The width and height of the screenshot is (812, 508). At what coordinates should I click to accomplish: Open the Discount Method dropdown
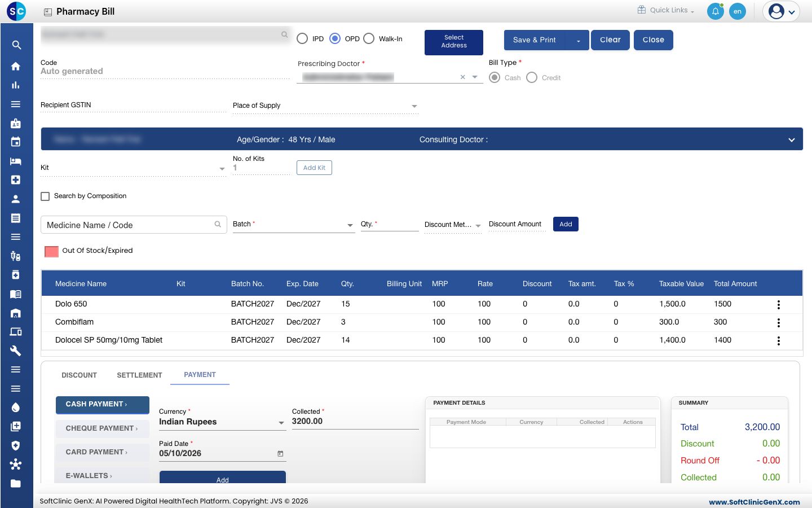tap(453, 225)
